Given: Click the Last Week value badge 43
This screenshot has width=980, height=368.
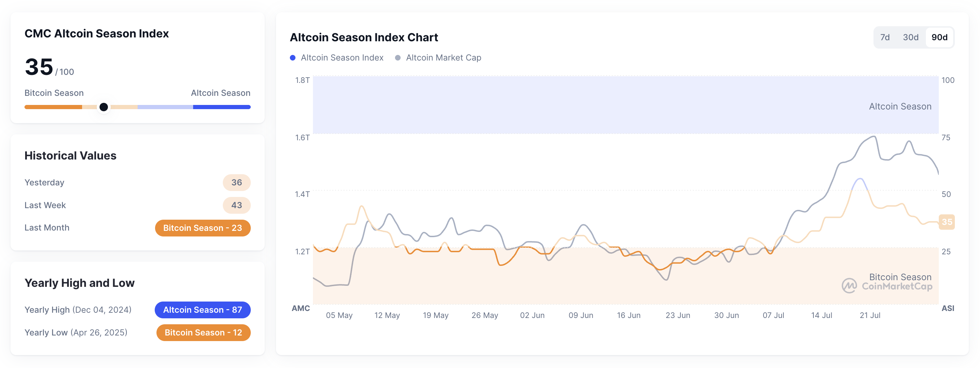Looking at the screenshot, I should 236,205.
